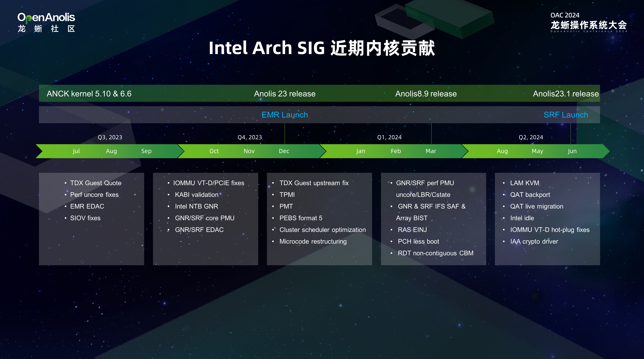Select the 'uncore/LBR/Cstate' line
The image size is (644, 359).
coord(423,195)
